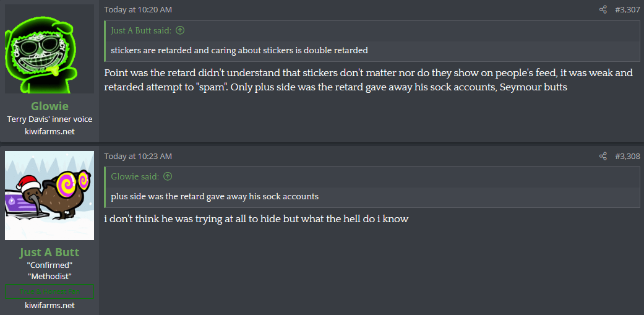Click the share icon for post #3,308
644x315 pixels.
(x=603, y=156)
